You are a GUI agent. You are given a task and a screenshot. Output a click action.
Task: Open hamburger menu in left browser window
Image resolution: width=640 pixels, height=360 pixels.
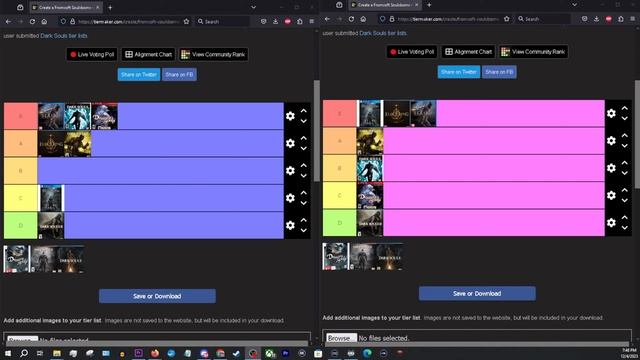point(311,21)
